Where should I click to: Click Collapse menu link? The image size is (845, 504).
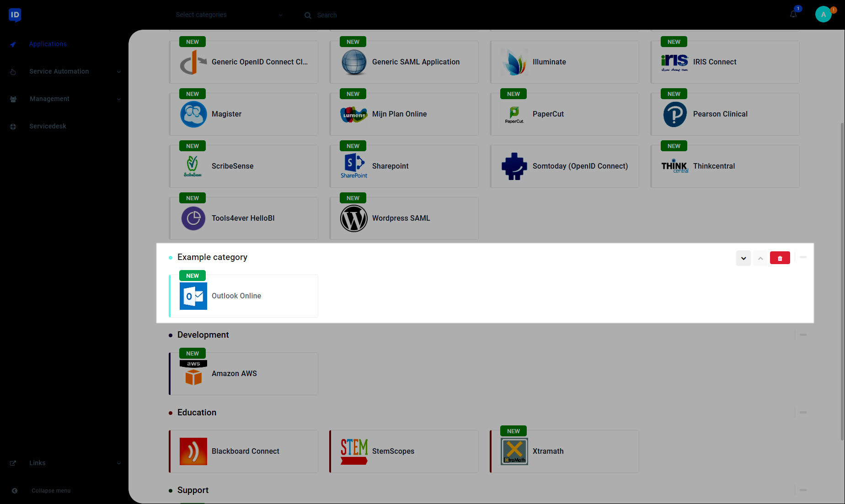pos(51,491)
